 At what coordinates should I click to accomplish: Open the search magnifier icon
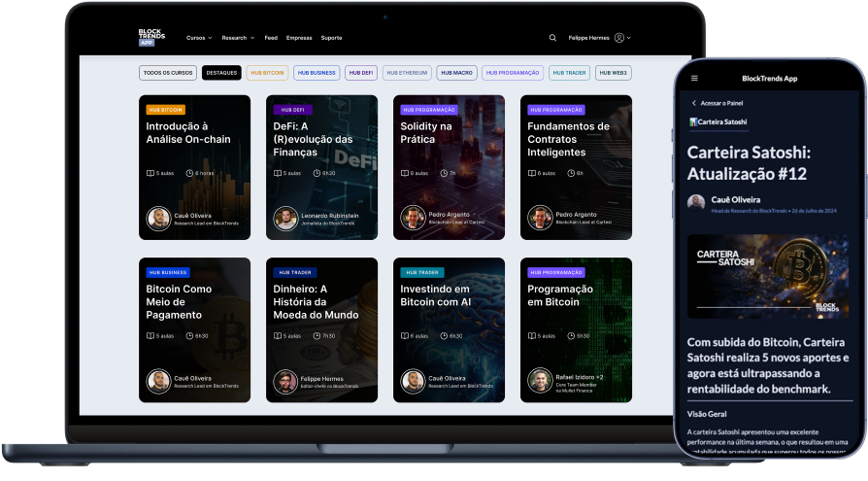(552, 38)
